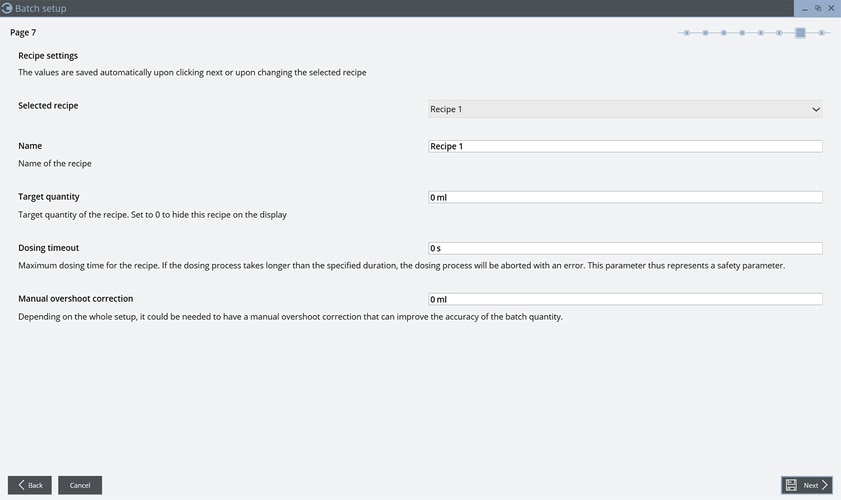Jump to page 4 in the step indicator
This screenshot has height=500, width=841.
pyautogui.click(x=742, y=33)
